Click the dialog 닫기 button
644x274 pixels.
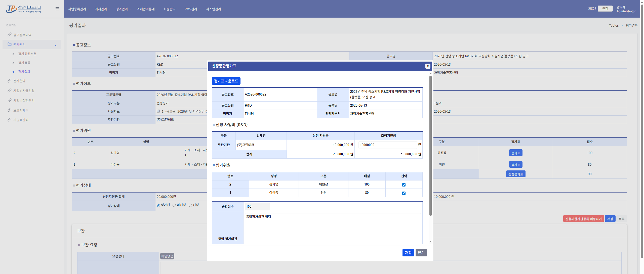(421, 253)
